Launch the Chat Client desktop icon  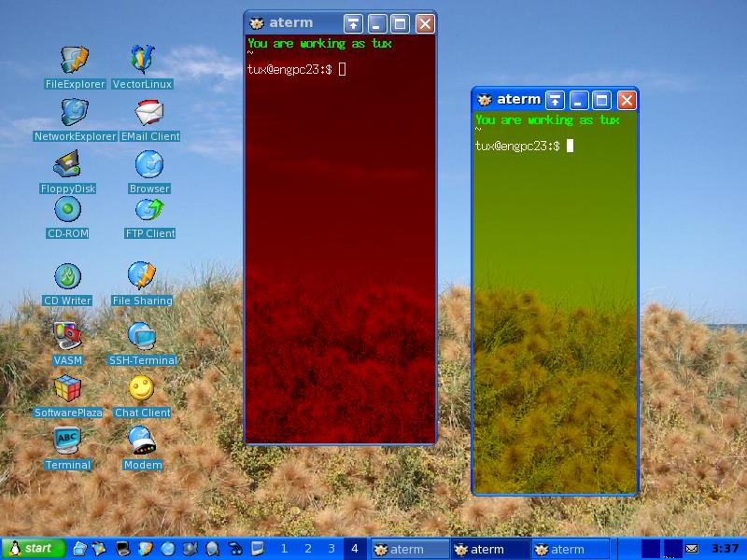(x=142, y=388)
